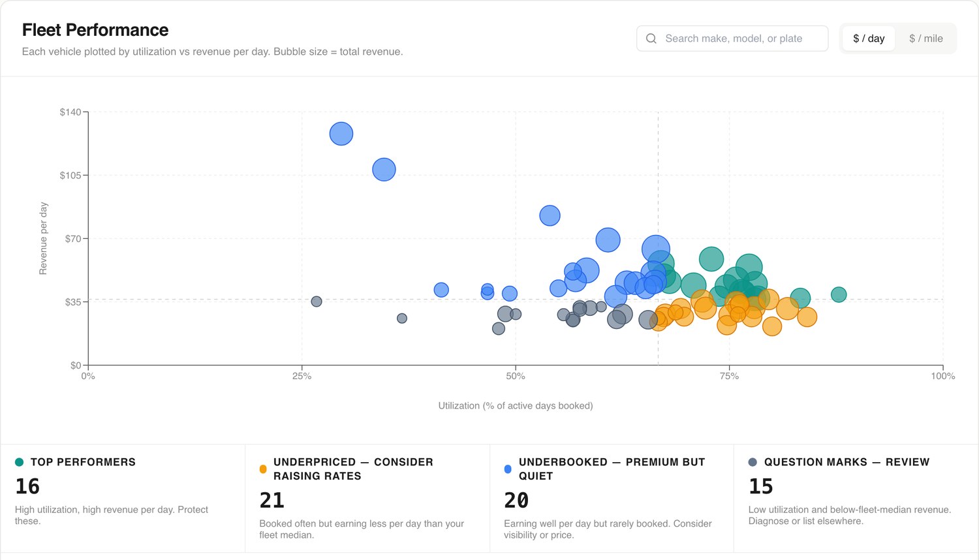This screenshot has width=979, height=560.
Task: Select the blue bubble near $83 revenue
Action: click(550, 215)
